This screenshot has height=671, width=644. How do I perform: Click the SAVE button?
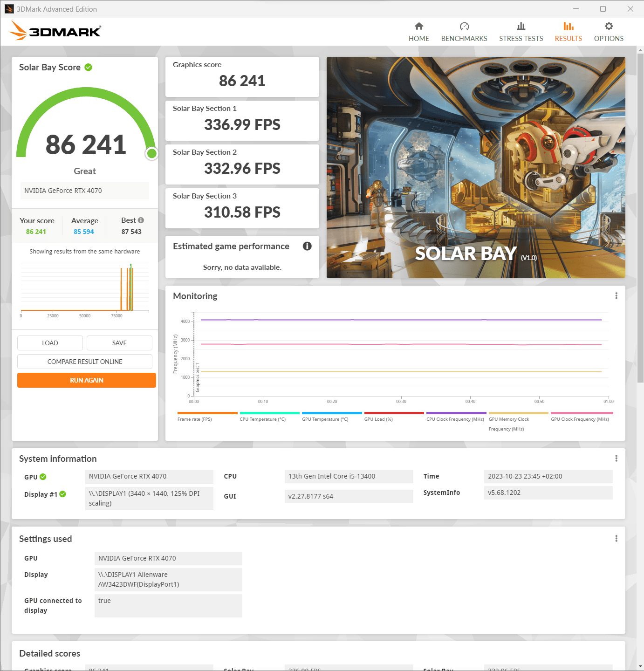(119, 343)
